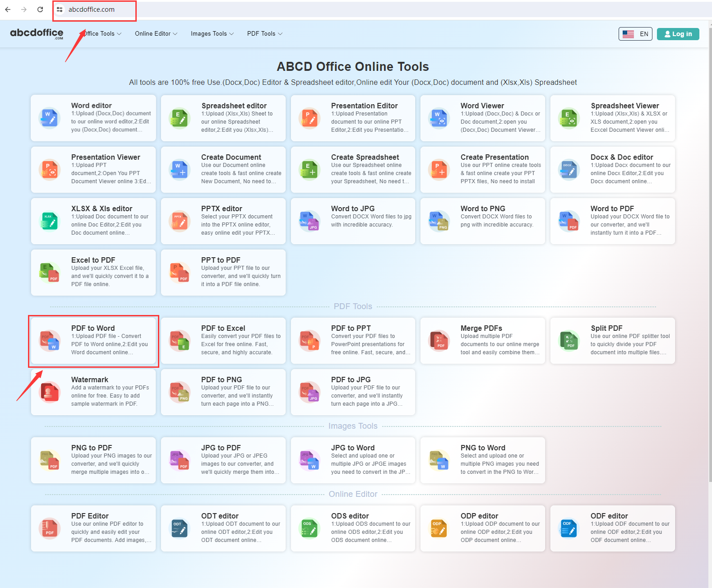Click the browser back arrow
Viewport: 712px width, 588px height.
[x=8, y=9]
